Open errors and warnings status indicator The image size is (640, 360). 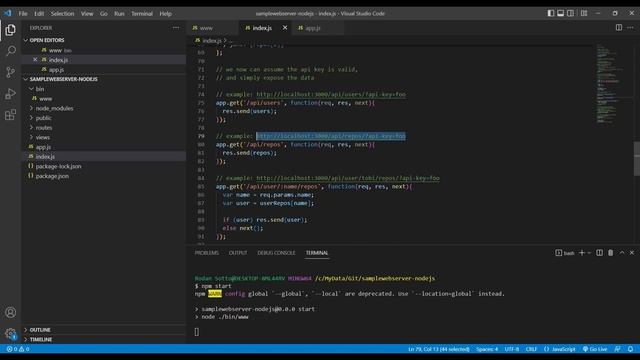[x=18, y=349]
